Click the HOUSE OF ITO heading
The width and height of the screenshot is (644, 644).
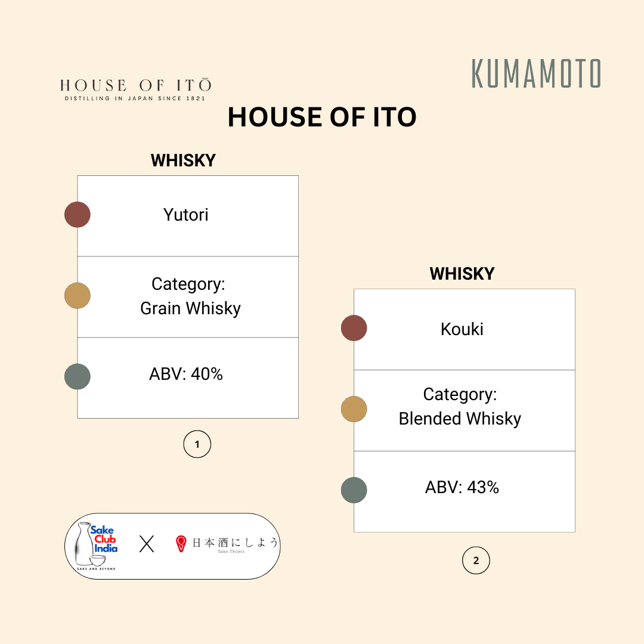pyautogui.click(x=322, y=117)
